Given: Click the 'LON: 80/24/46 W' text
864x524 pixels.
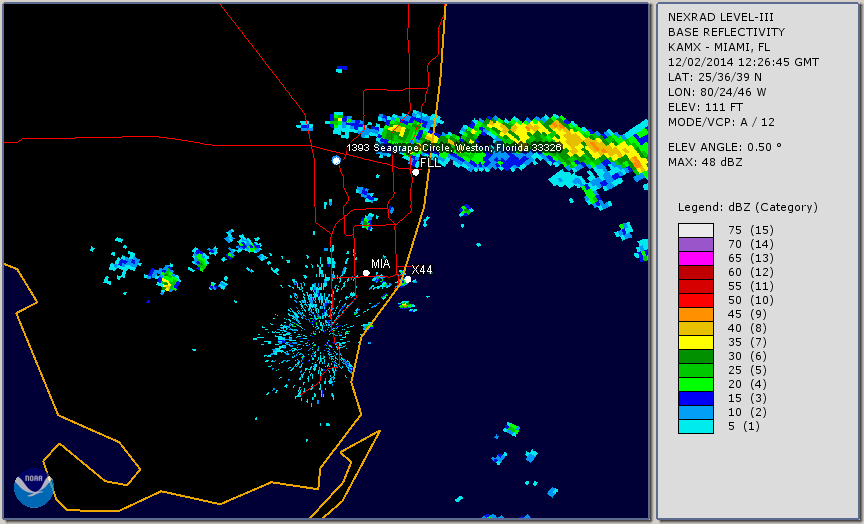Looking at the screenshot, I should (x=717, y=92).
